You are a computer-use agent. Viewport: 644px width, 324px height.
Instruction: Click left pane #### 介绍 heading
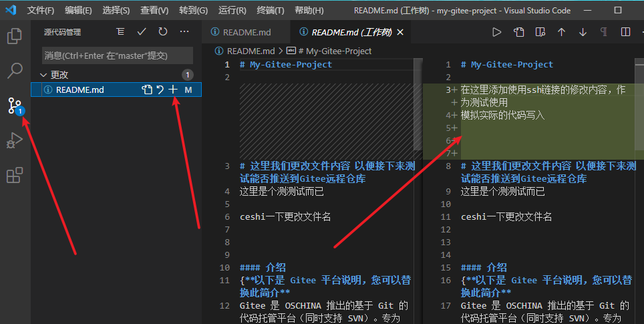pyautogui.click(x=263, y=267)
